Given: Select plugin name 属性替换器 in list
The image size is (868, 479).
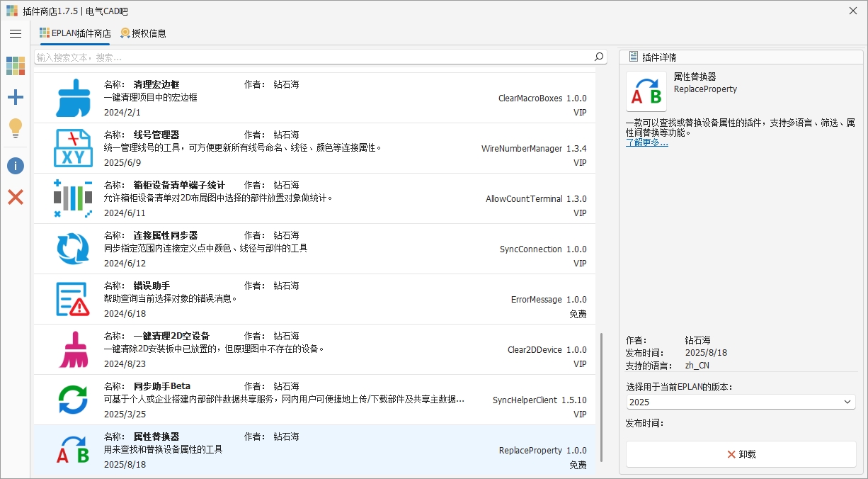Looking at the screenshot, I should point(156,436).
